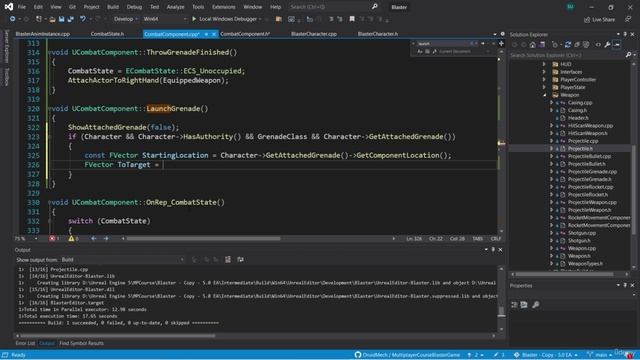Viewport: 640px width, 360px height.
Task: Click Live Share button
Action: 599,19
